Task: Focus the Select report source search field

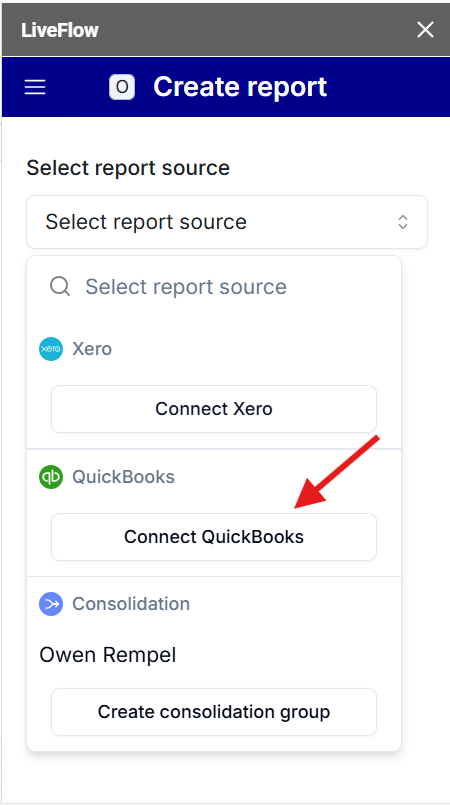Action: tap(214, 286)
